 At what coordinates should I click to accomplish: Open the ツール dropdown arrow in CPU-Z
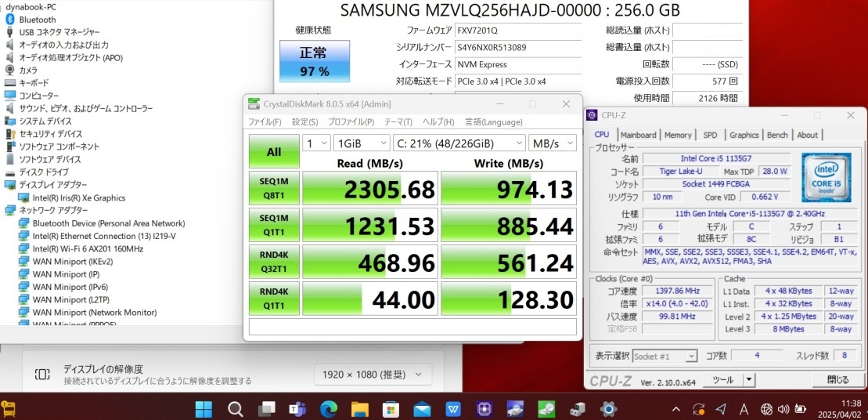tap(748, 380)
